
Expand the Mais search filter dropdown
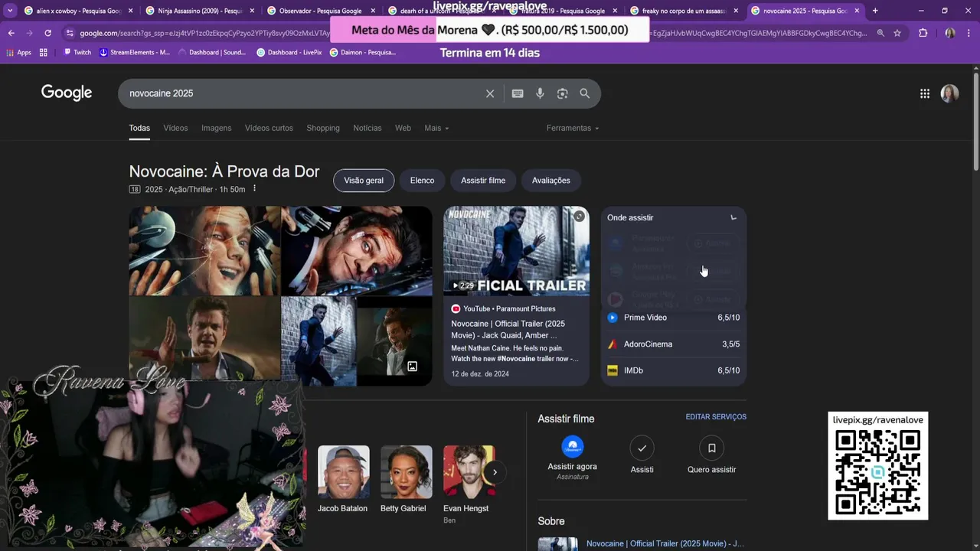coord(436,128)
